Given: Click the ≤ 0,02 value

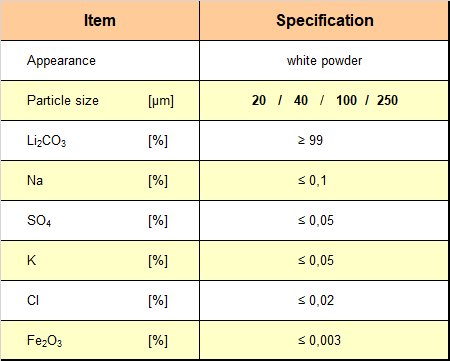Looking at the screenshot, I should pos(316,300).
